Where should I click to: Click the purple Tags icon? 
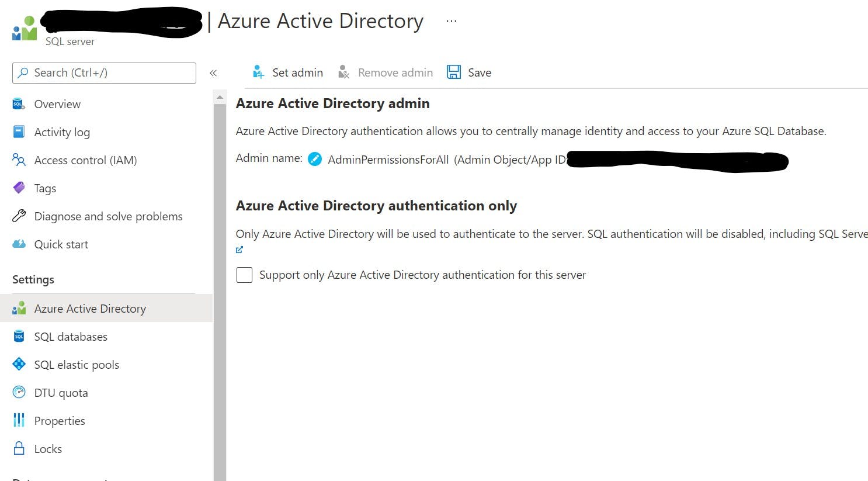coord(19,188)
